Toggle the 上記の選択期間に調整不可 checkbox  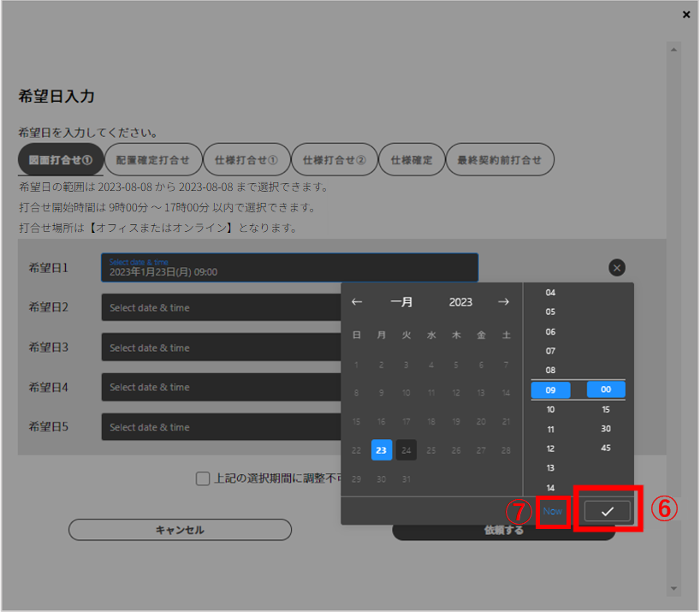[203, 478]
